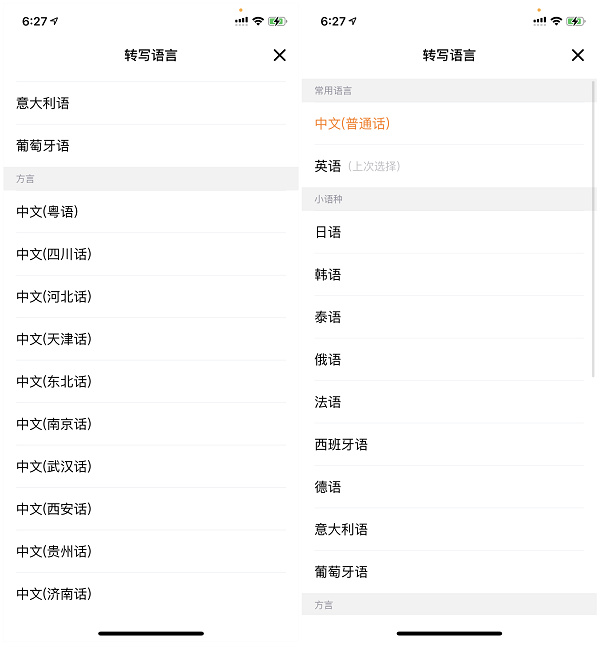Close the right 转写语言 panel with X
The image size is (600, 645).
(578, 55)
